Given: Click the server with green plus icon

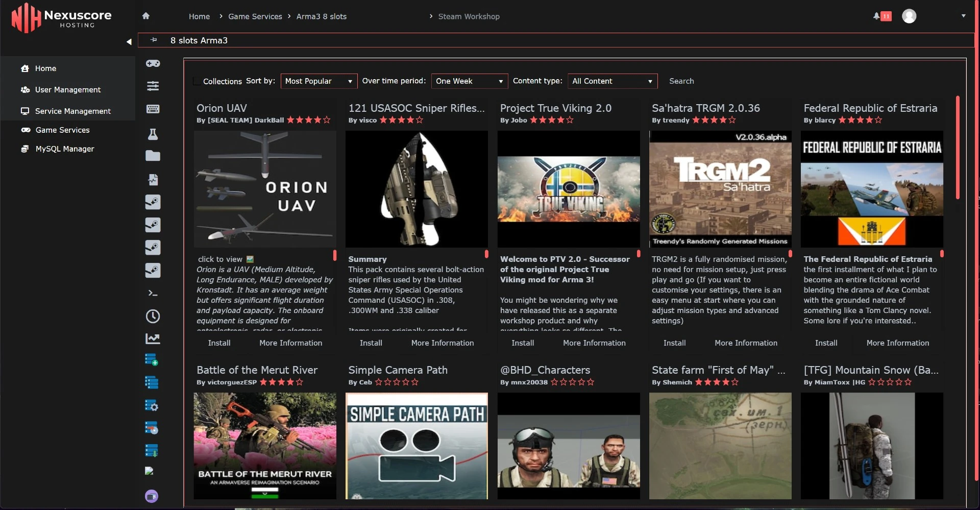Looking at the screenshot, I should coord(152,360).
